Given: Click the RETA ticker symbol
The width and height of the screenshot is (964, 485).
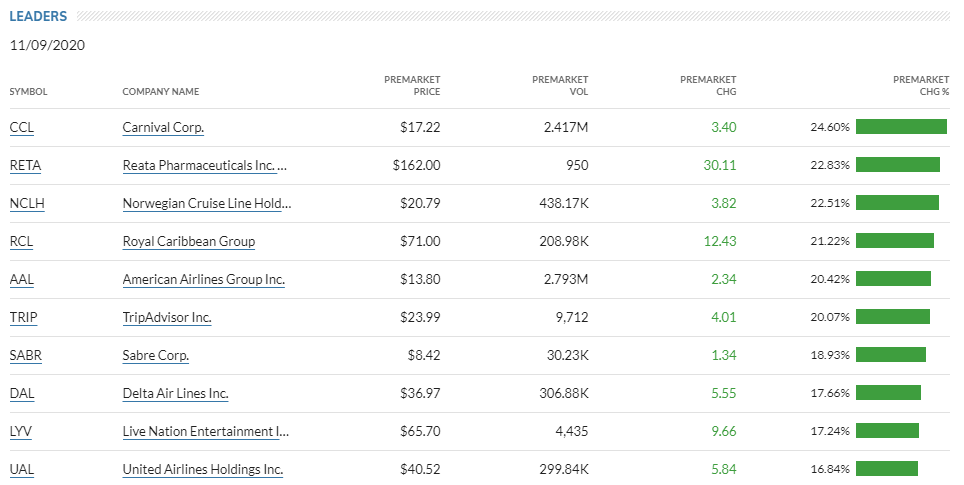Looking at the screenshot, I should (x=25, y=166).
